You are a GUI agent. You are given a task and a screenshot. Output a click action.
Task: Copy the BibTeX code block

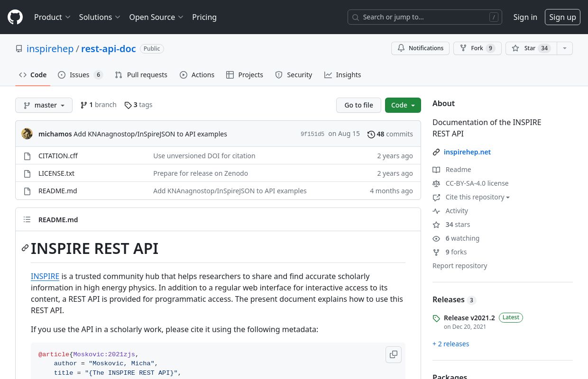point(394,354)
